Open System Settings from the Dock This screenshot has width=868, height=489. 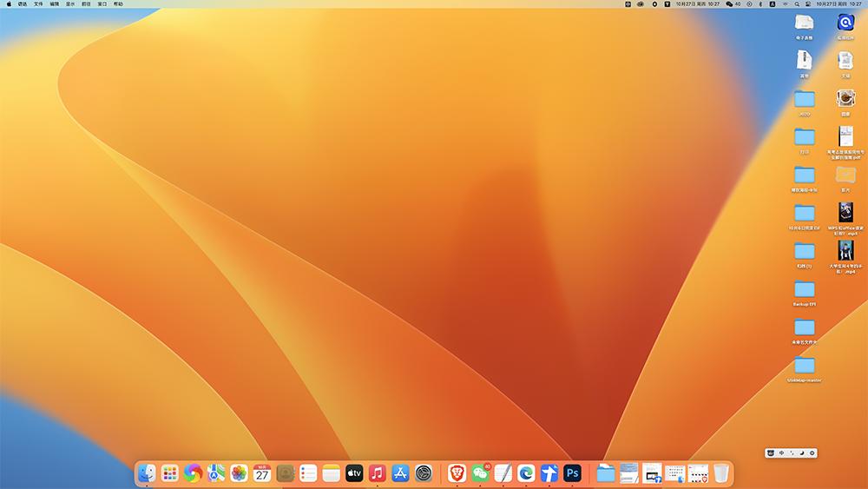(424, 473)
